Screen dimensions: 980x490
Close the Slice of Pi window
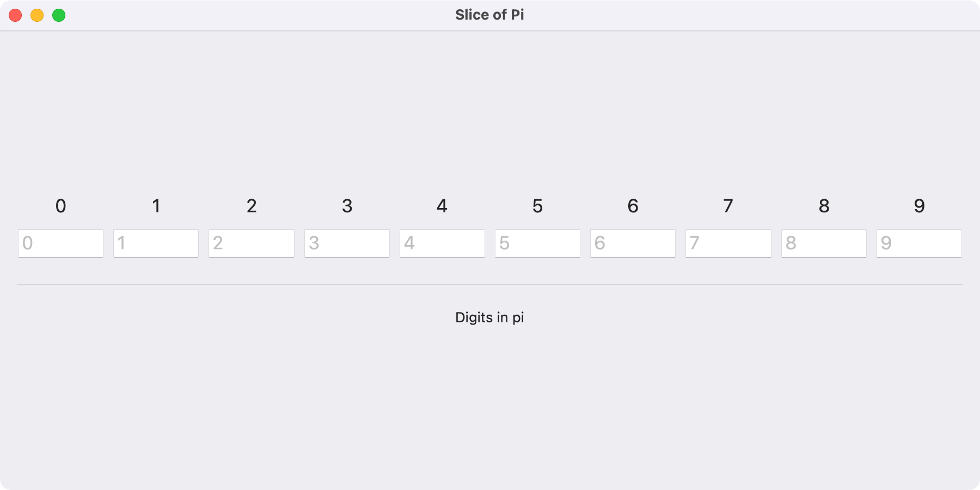point(15,15)
